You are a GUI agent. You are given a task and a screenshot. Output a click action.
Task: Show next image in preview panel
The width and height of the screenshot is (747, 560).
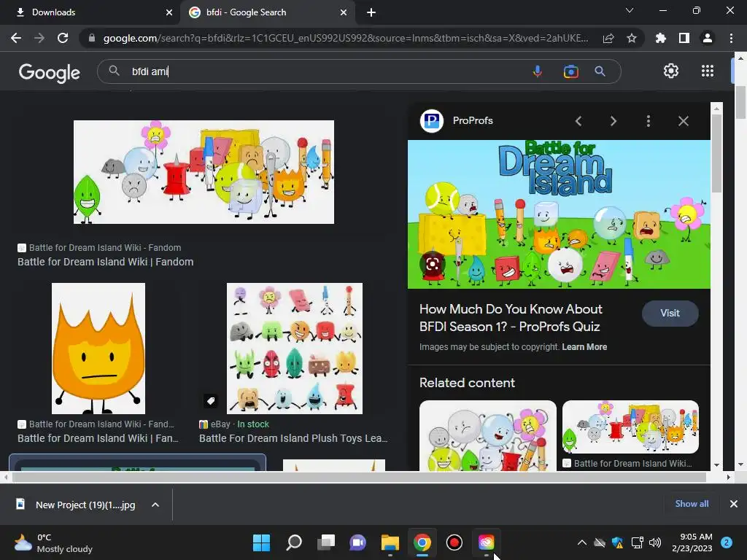click(613, 121)
